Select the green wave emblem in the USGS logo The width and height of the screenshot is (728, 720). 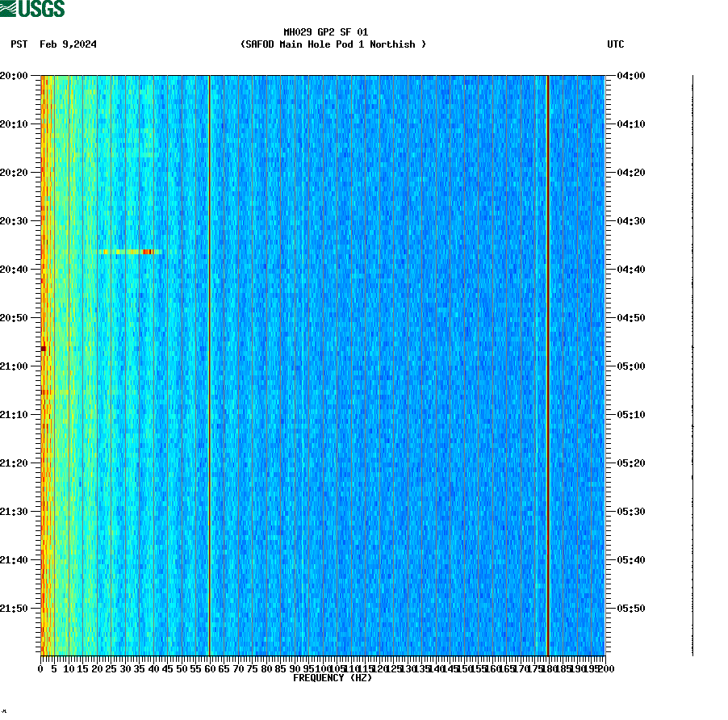(10, 9)
